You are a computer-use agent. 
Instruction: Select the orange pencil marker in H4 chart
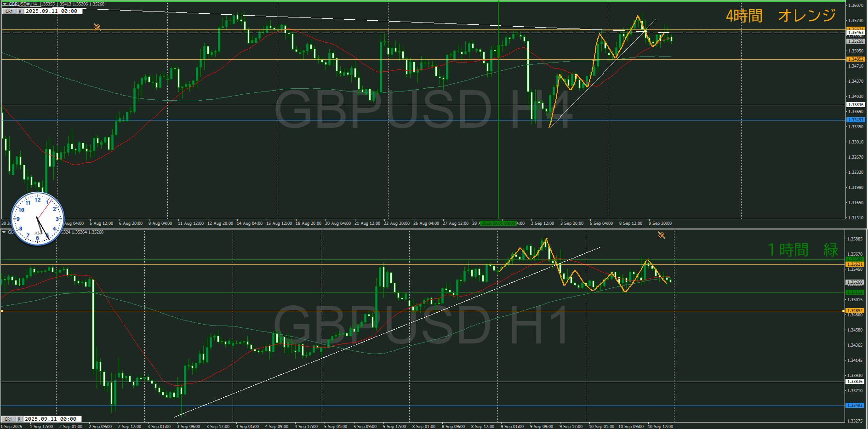(97, 27)
